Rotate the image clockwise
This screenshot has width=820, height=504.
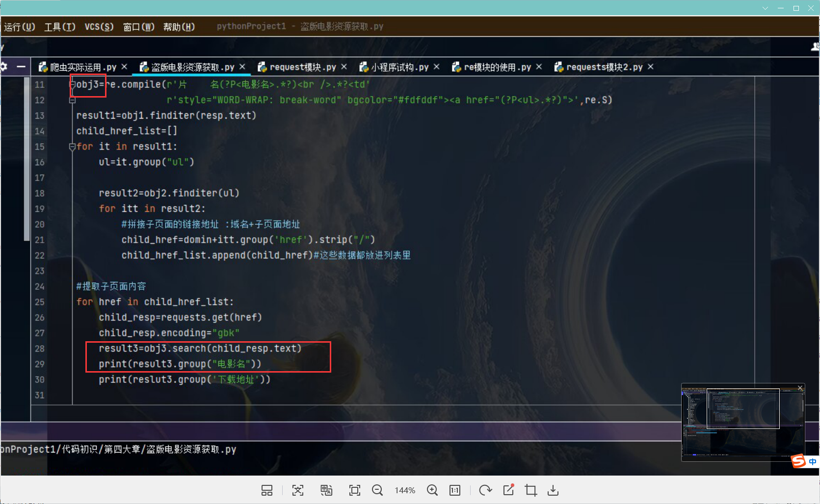point(485,490)
